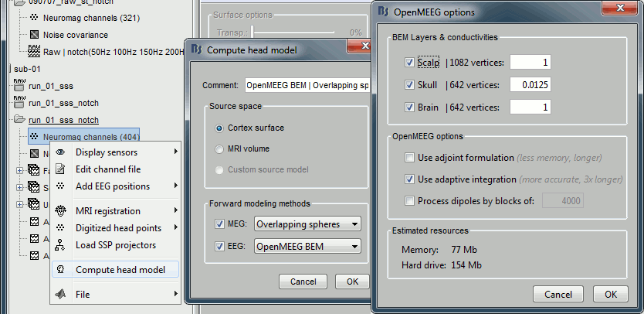Click the Skull conductivity input field
The height and width of the screenshot is (314, 644).
[x=530, y=84]
